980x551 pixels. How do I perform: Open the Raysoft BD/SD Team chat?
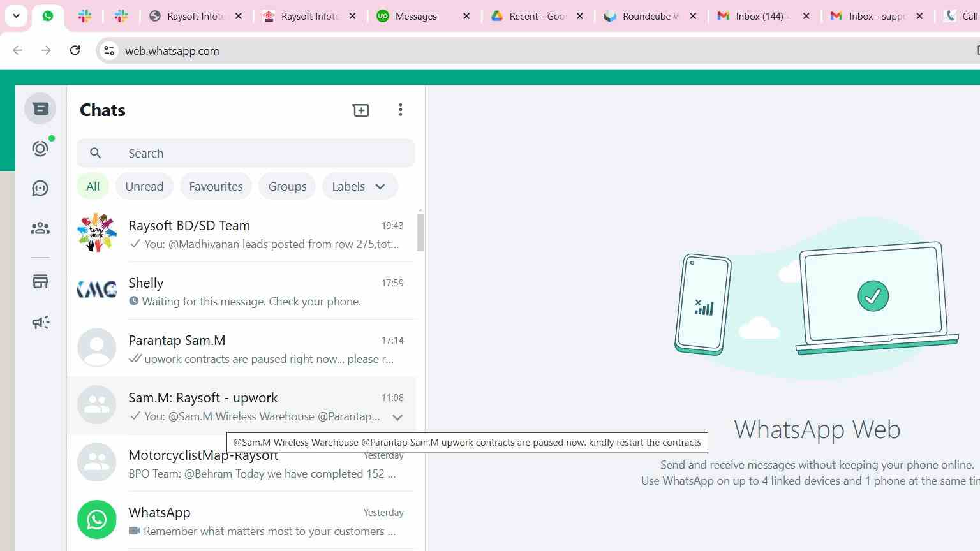click(241, 233)
